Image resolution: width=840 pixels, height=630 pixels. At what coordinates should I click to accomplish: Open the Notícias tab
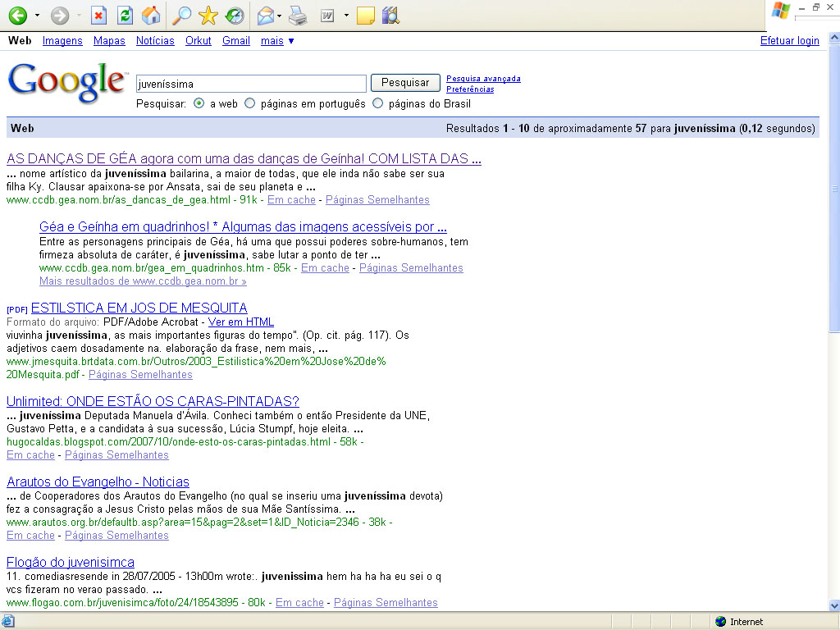click(x=155, y=41)
